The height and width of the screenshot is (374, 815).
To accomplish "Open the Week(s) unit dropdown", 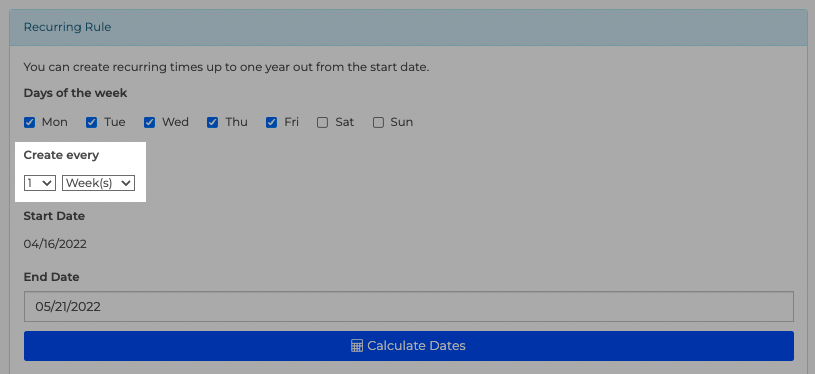I will pos(98,183).
